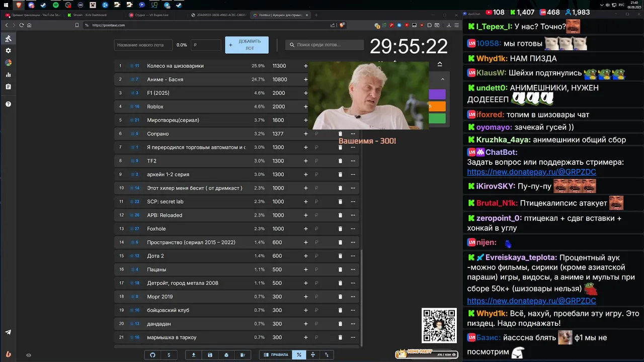Image resolution: width=644 pixels, height=362 pixels.
Task: Click the orange integration button
Action: point(437,106)
